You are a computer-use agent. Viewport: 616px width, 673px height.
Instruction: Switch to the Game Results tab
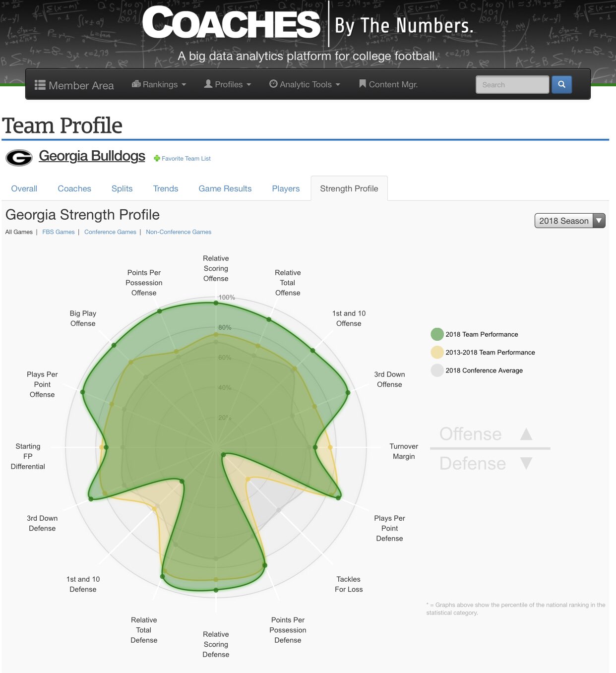click(x=225, y=189)
